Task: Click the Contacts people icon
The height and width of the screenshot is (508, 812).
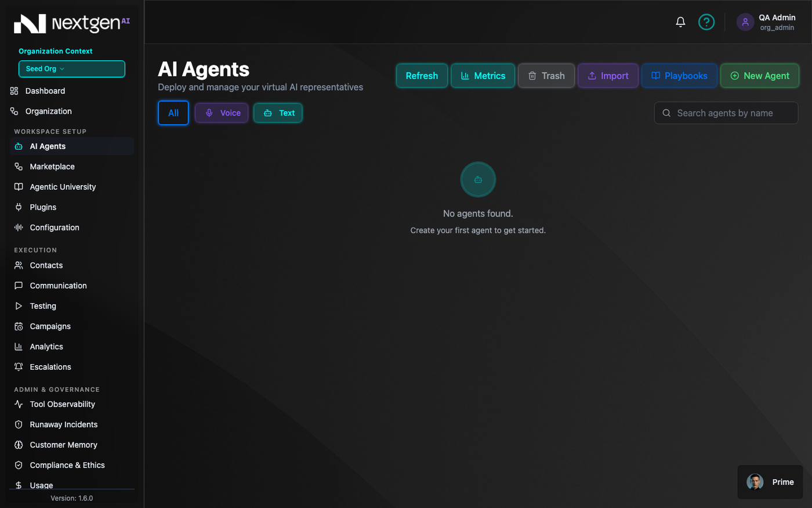Action: [19, 265]
